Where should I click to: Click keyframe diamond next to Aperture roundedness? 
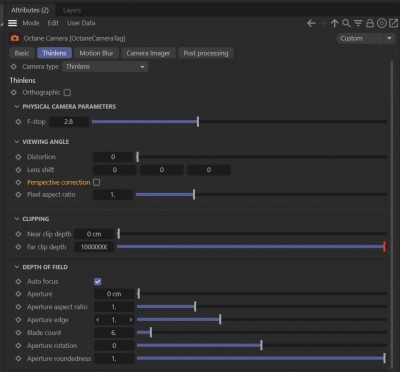(18, 359)
